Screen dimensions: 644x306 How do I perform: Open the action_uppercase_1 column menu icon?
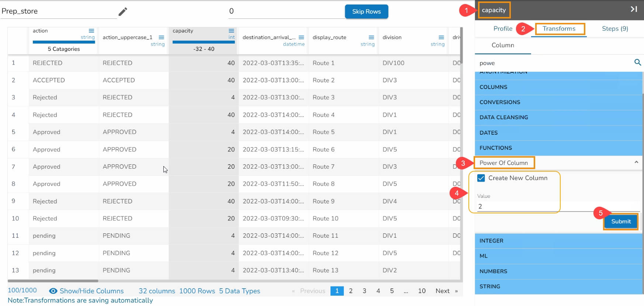[x=161, y=37]
